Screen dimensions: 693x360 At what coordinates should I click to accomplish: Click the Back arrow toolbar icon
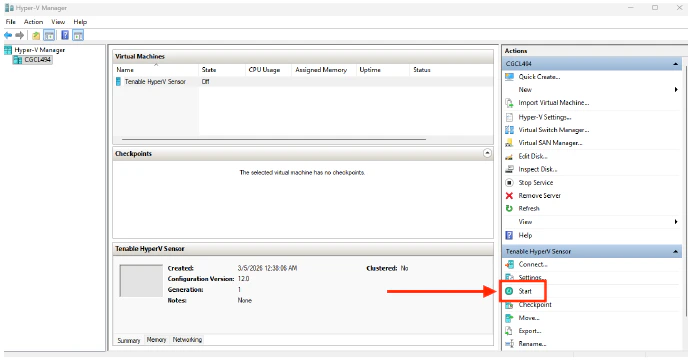tap(8, 35)
